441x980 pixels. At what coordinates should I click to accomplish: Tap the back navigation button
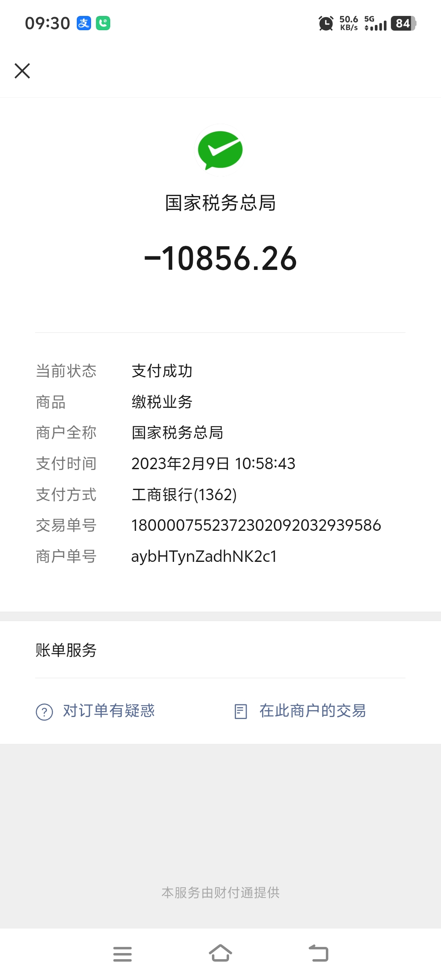tap(318, 953)
